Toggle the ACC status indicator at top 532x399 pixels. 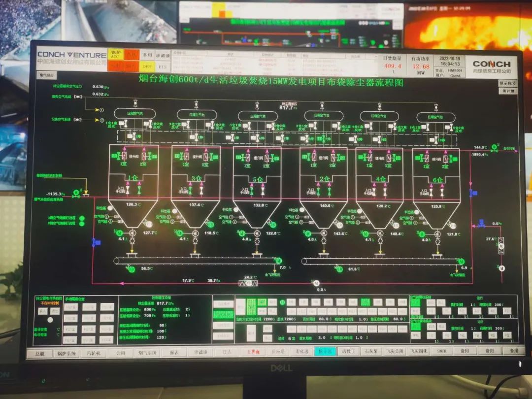point(115,55)
